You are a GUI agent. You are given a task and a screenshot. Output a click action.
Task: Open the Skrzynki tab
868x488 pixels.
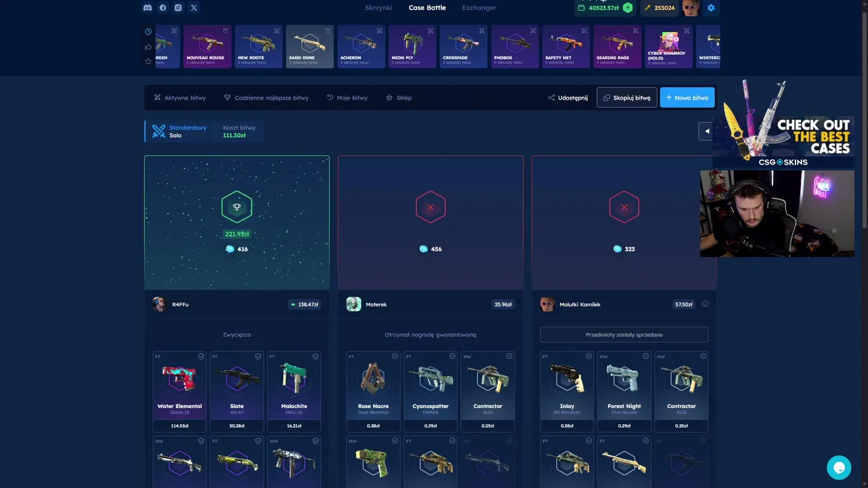pos(378,7)
